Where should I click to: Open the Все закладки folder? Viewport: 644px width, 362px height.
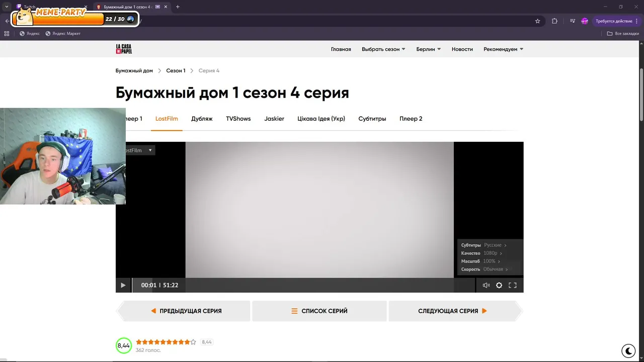(x=623, y=34)
